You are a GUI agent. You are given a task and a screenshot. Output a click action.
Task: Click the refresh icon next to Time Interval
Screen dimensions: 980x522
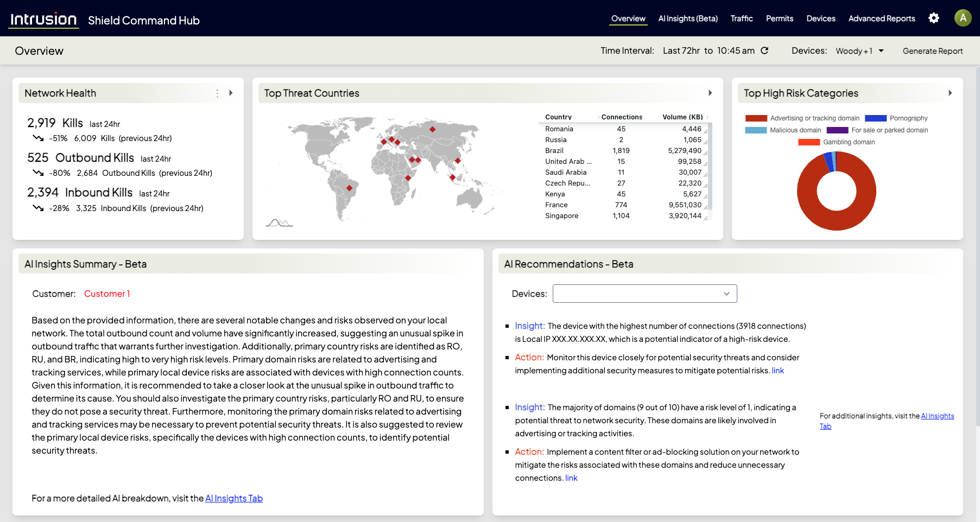[764, 50]
